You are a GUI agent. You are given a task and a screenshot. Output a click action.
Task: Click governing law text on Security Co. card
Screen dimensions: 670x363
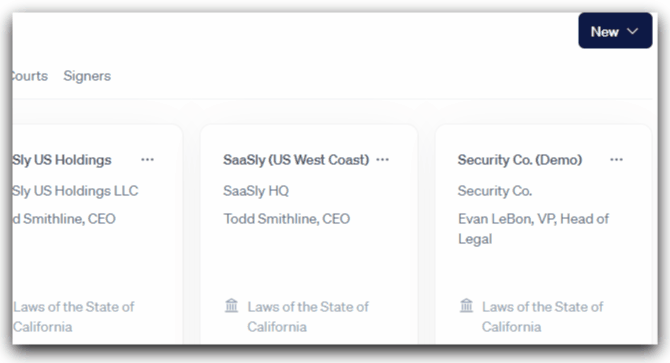(542, 316)
